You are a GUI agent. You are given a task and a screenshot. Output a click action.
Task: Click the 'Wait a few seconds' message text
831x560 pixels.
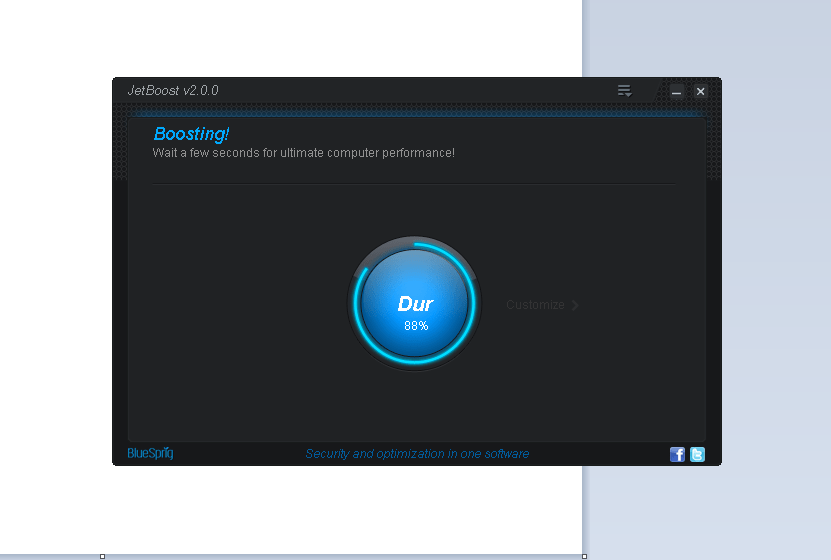(x=303, y=153)
